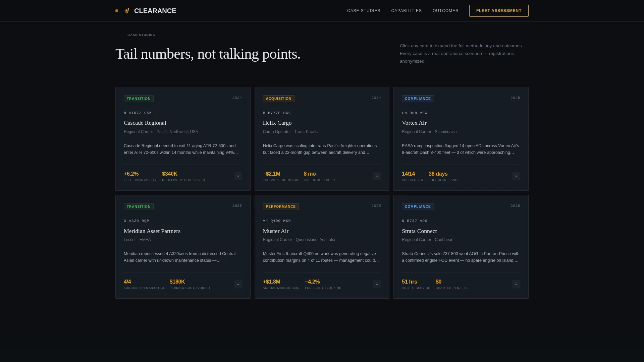Click 'Lessor · EMEA' subtitle
644x362 pixels.
[x=137, y=240]
